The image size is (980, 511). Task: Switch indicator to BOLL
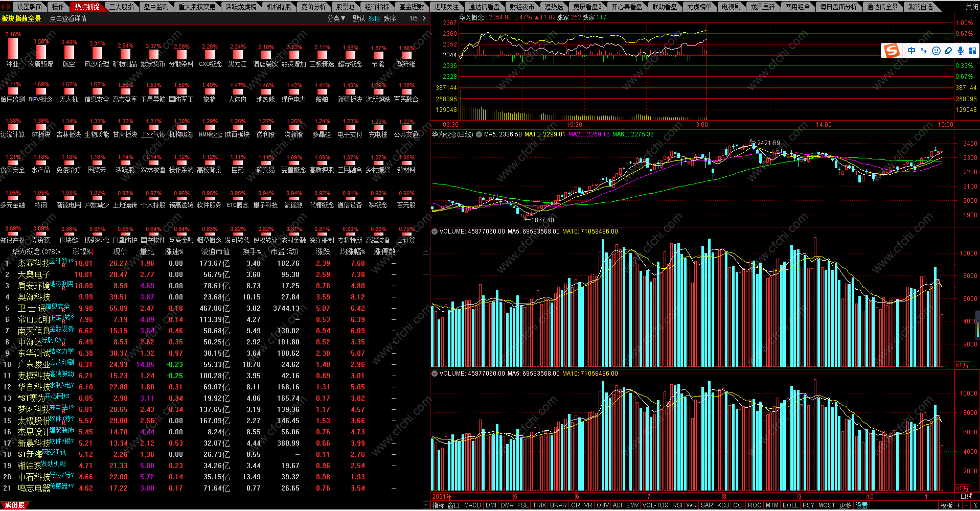[790, 505]
